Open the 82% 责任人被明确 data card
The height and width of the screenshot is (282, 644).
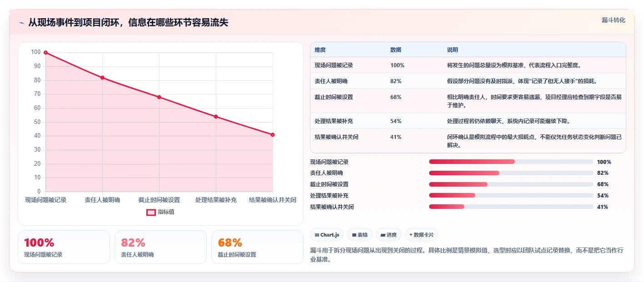tap(160, 247)
